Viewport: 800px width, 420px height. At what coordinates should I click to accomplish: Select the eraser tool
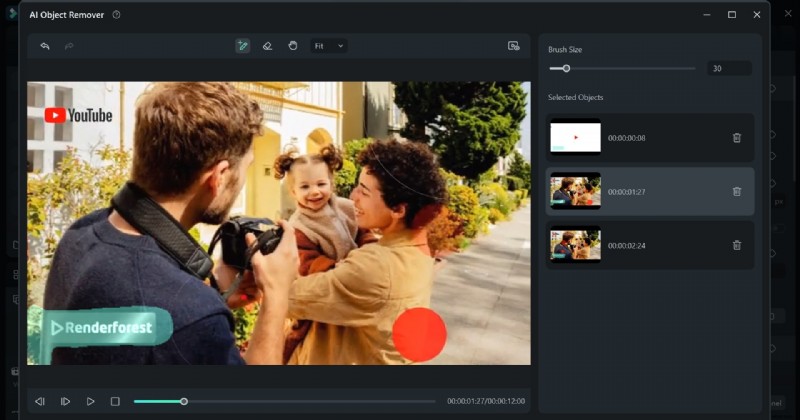click(x=267, y=46)
